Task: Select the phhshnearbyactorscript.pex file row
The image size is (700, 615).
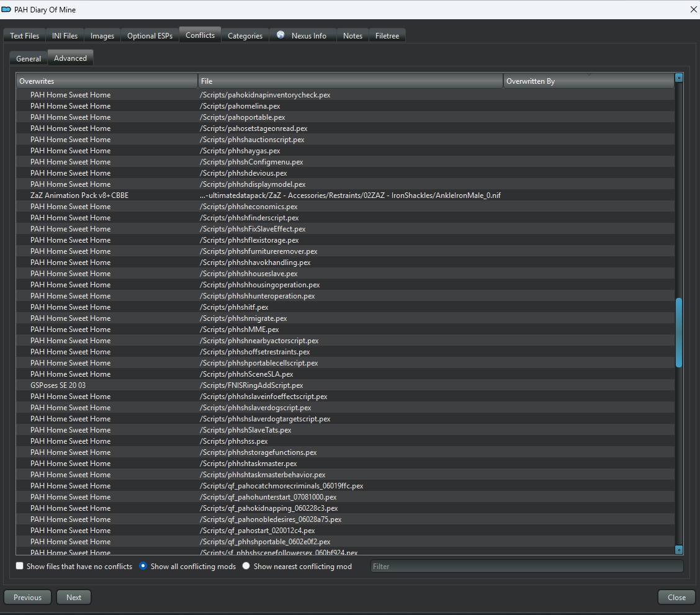Action: click(345, 340)
